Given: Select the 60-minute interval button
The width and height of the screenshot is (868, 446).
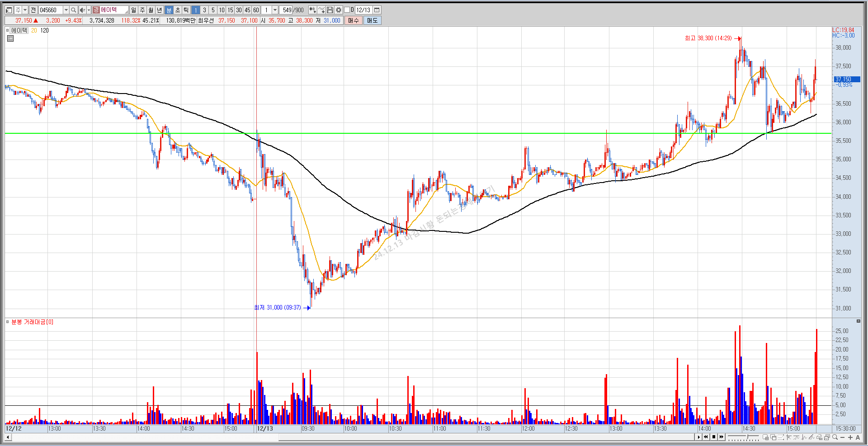Looking at the screenshot, I should pos(256,10).
